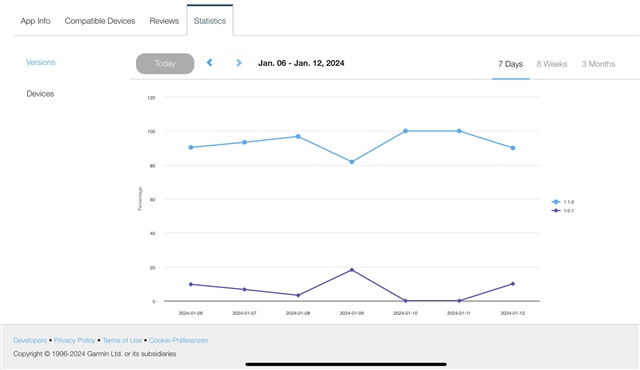Go to next date range arrow

(239, 62)
